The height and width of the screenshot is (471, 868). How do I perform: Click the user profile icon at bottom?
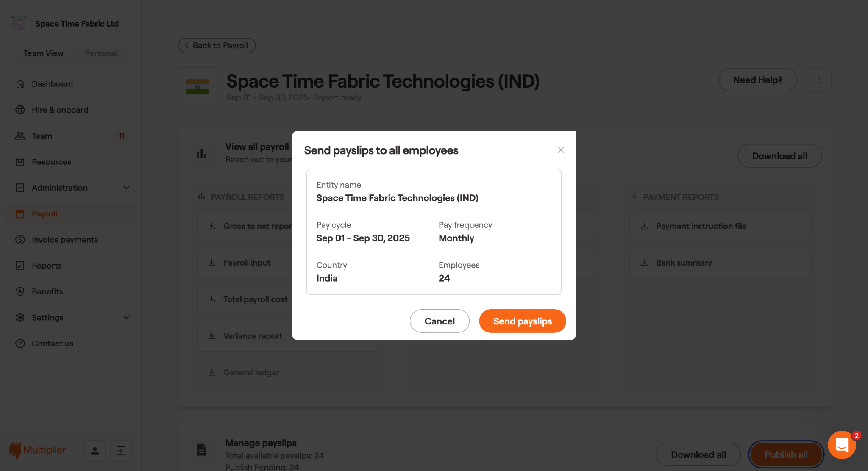[x=95, y=451]
